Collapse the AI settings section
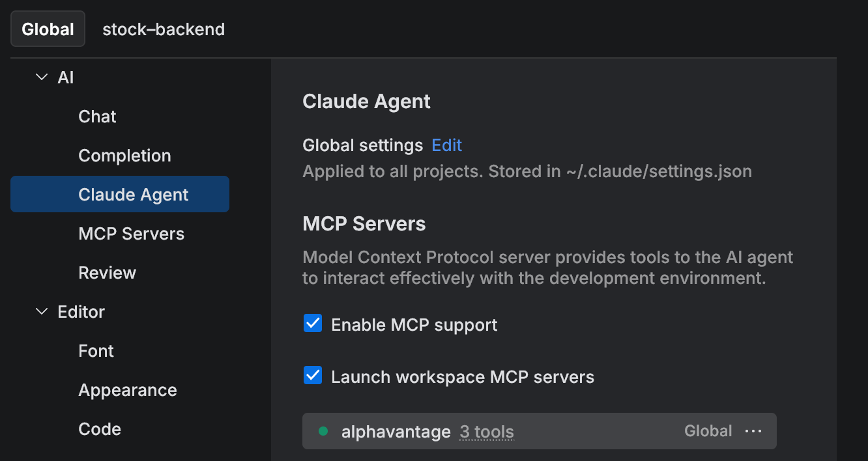Image resolution: width=868 pixels, height=461 pixels. click(42, 77)
